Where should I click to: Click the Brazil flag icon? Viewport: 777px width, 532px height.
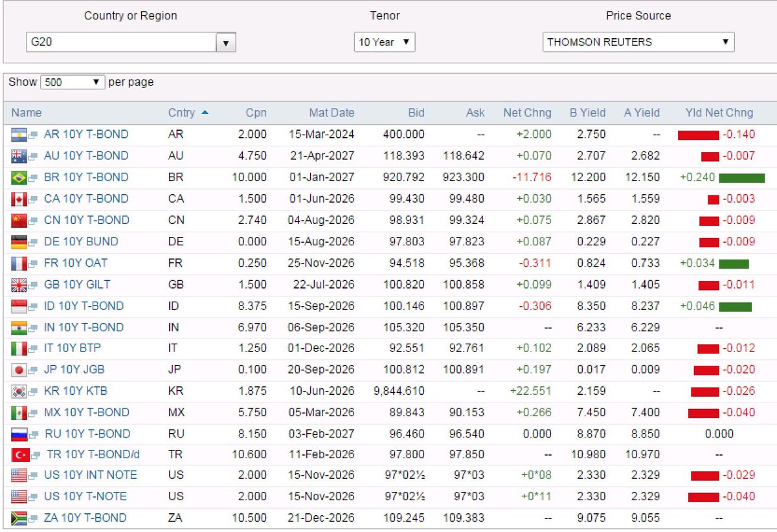pos(19,177)
